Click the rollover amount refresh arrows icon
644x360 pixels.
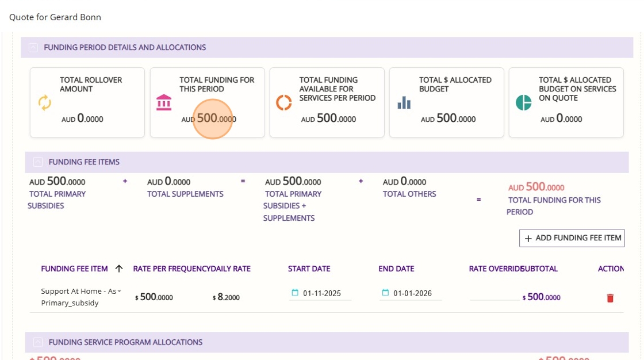[45, 102]
